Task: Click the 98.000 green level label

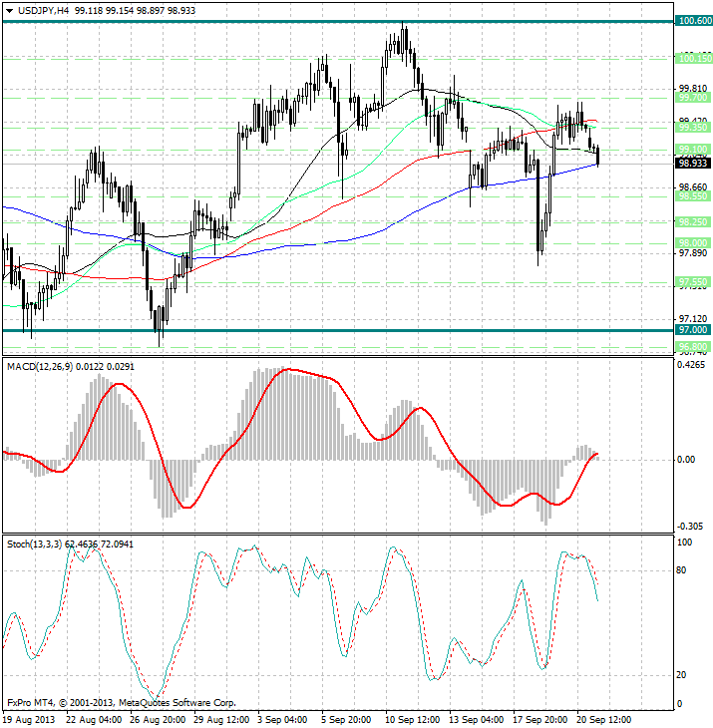Action: coord(693,243)
